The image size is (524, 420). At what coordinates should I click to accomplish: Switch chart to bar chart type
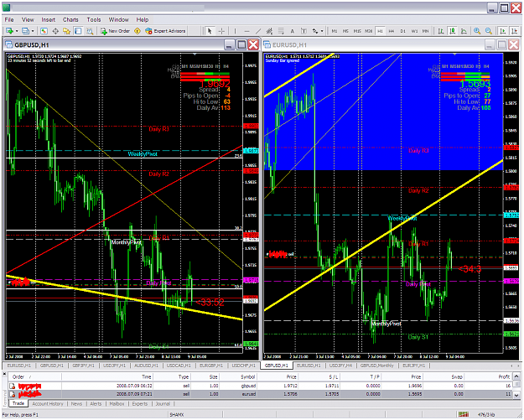tap(441, 31)
